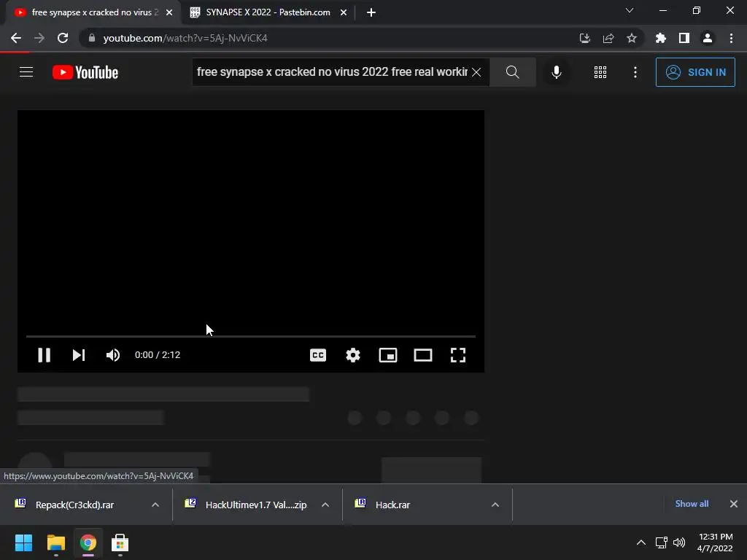Open Windows Start menu

coord(23,542)
